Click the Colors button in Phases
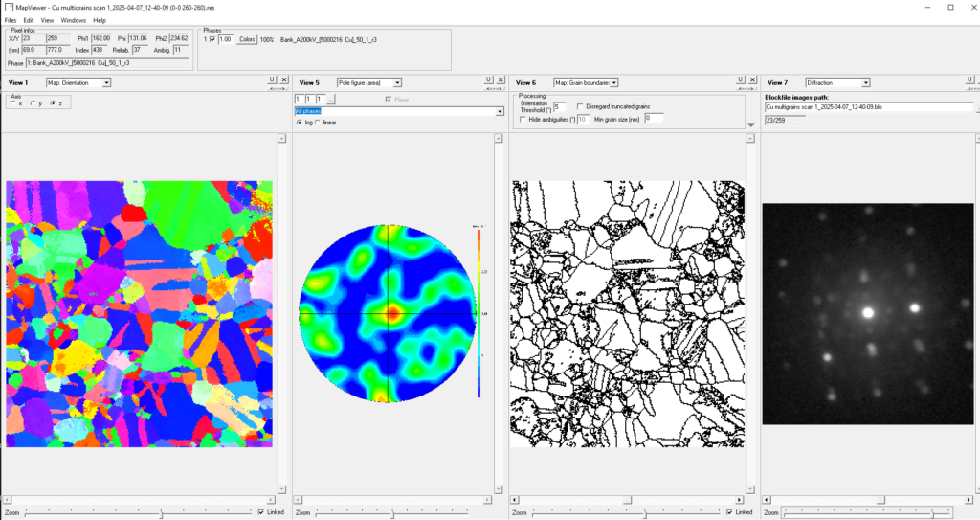 coord(248,39)
